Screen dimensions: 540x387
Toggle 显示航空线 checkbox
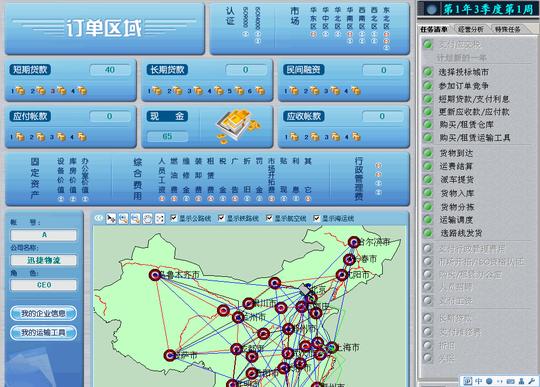tap(269, 218)
